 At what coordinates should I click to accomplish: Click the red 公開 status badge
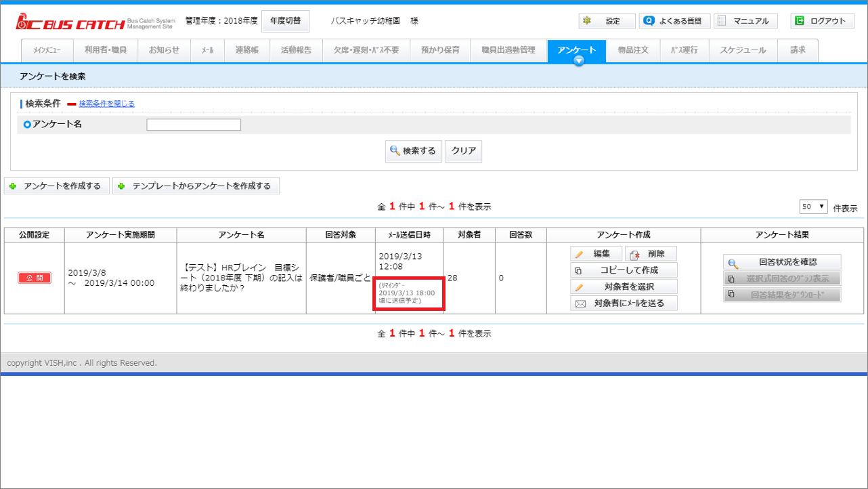pyautogui.click(x=35, y=278)
